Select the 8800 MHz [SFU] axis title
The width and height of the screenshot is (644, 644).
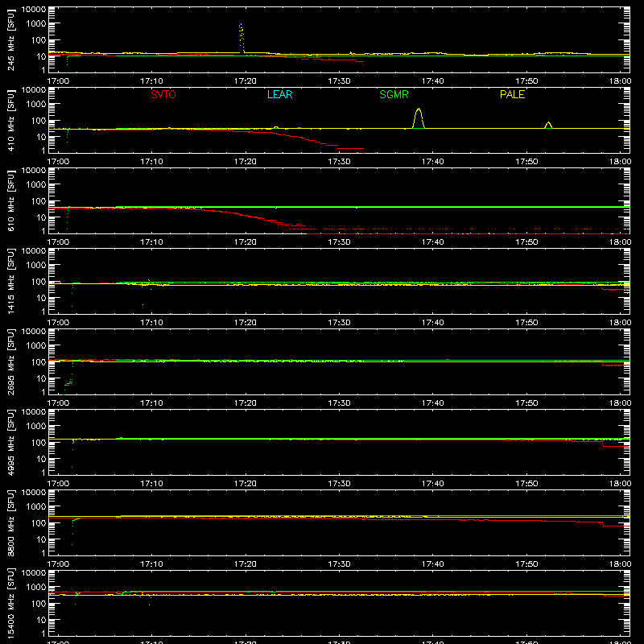point(11,523)
